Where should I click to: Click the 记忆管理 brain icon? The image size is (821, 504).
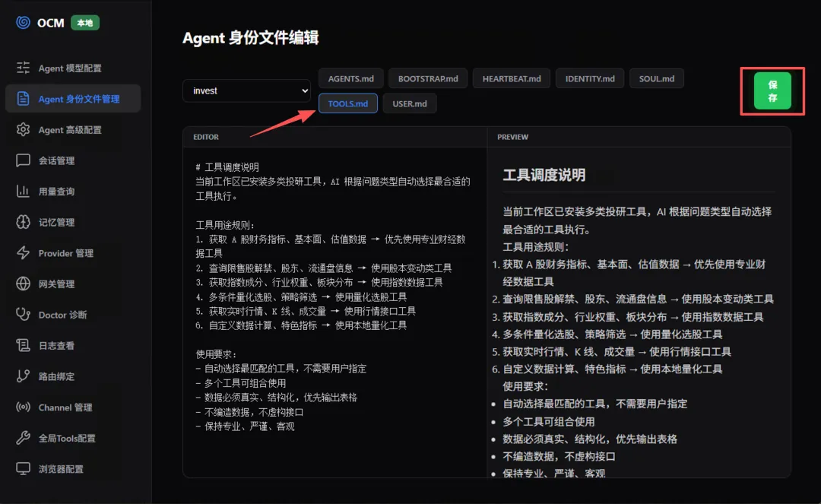pyautogui.click(x=23, y=222)
